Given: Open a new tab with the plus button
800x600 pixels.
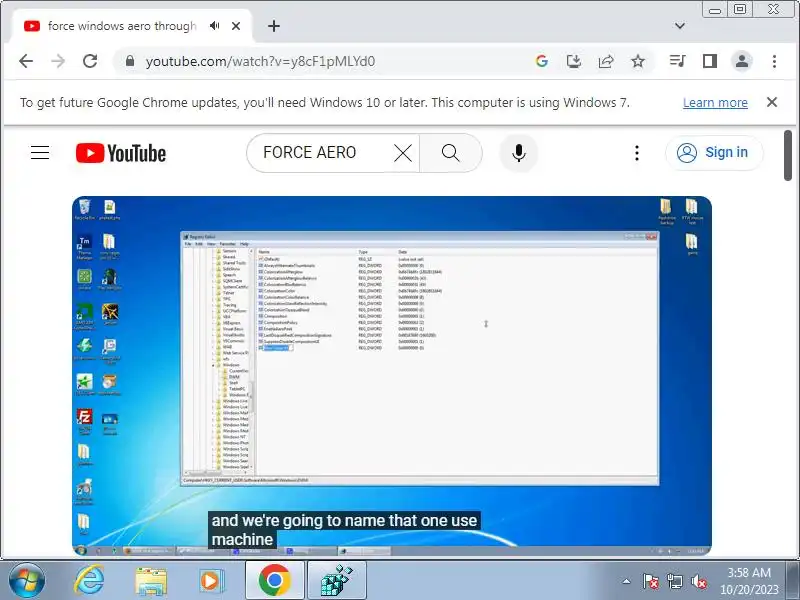Looking at the screenshot, I should tap(274, 26).
